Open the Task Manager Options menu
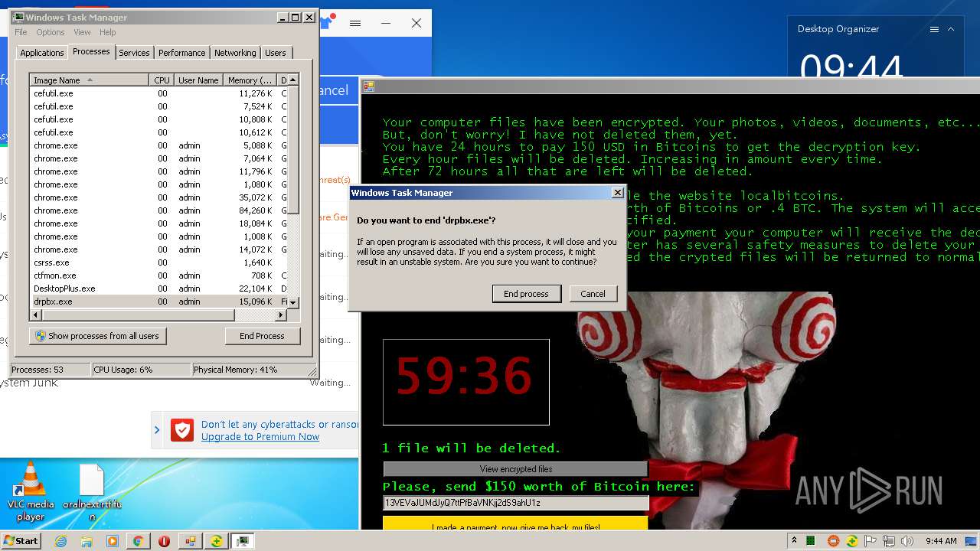The image size is (980, 551). [x=51, y=32]
